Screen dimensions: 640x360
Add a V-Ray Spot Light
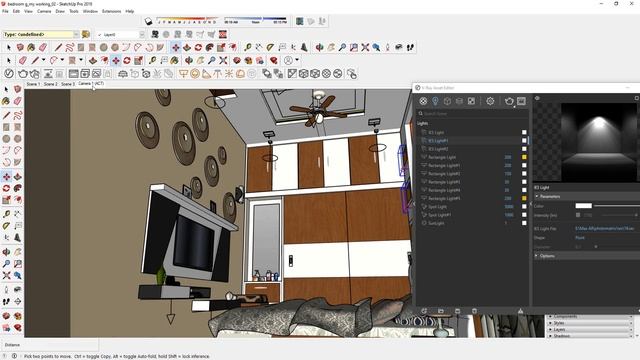[207, 74]
